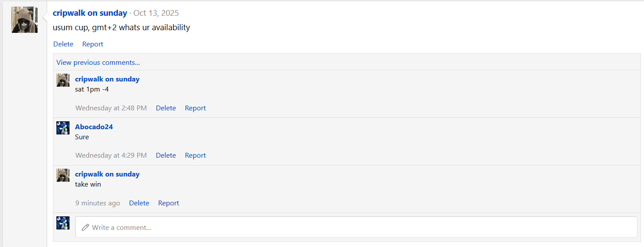Expand View previous comments

pos(98,63)
